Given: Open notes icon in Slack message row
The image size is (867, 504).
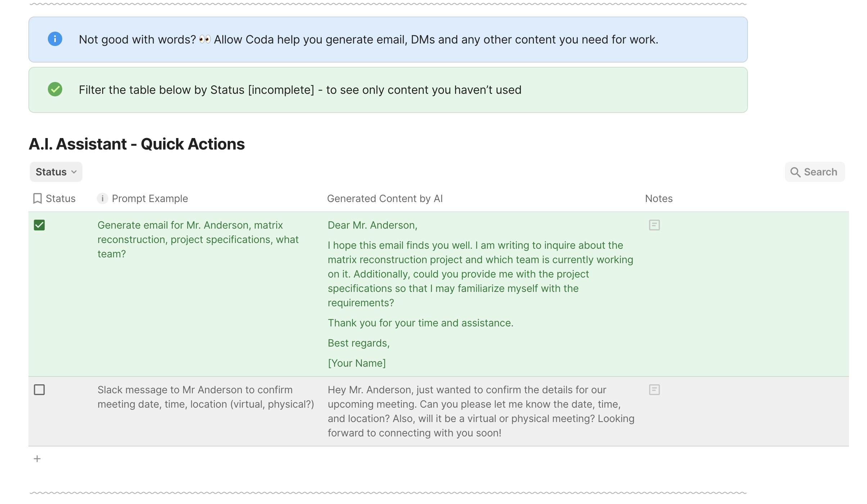Looking at the screenshot, I should coord(654,390).
